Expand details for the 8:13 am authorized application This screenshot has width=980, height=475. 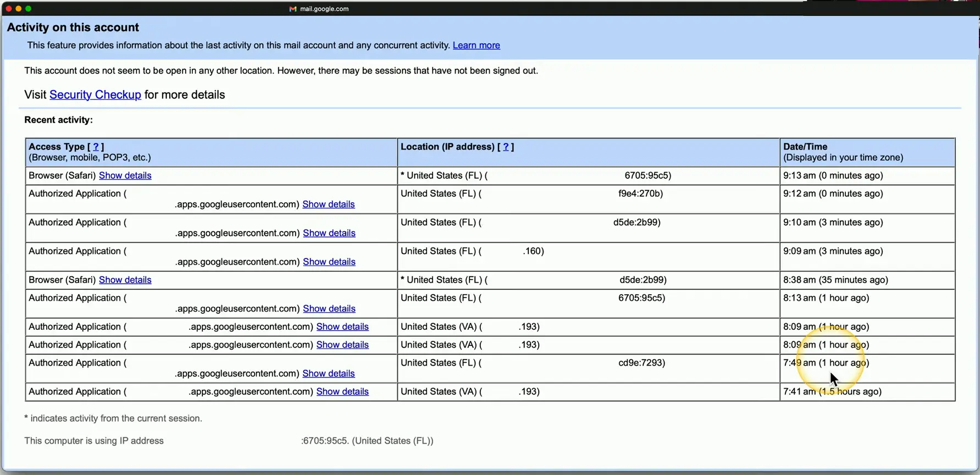pyautogui.click(x=329, y=308)
